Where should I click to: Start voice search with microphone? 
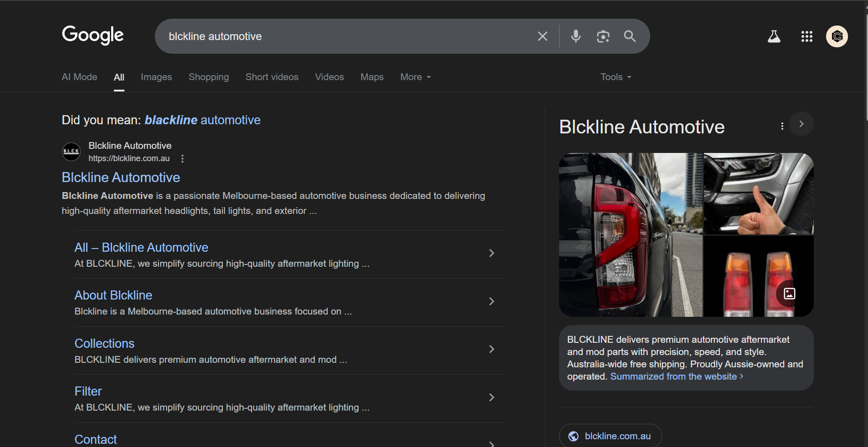coord(576,36)
